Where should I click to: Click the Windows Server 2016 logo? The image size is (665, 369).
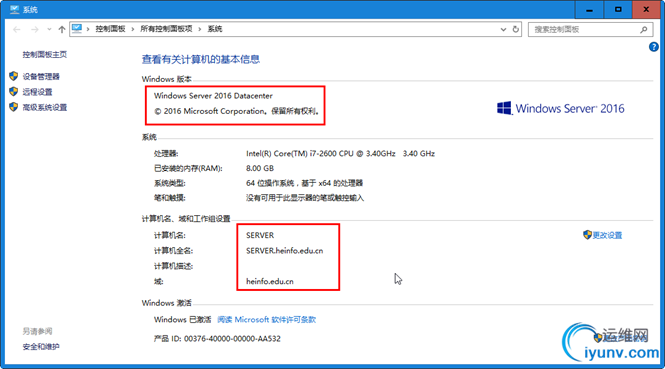(561, 109)
